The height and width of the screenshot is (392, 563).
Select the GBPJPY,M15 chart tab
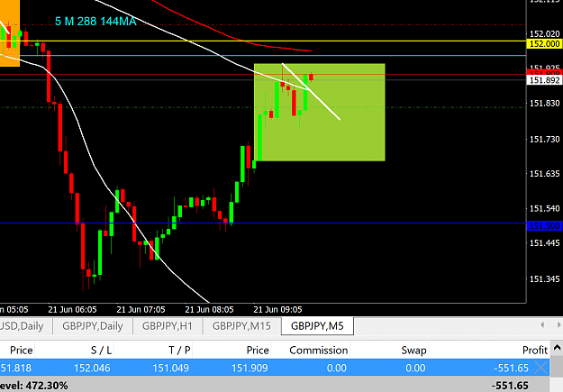coord(241,326)
